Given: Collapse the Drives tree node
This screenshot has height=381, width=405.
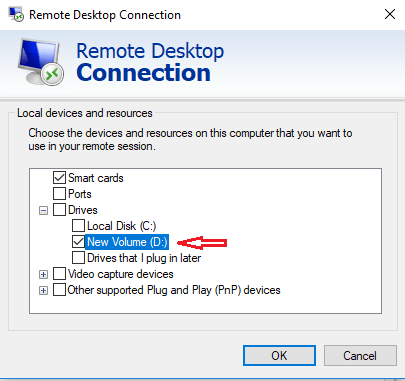Looking at the screenshot, I should pyautogui.click(x=43, y=210).
